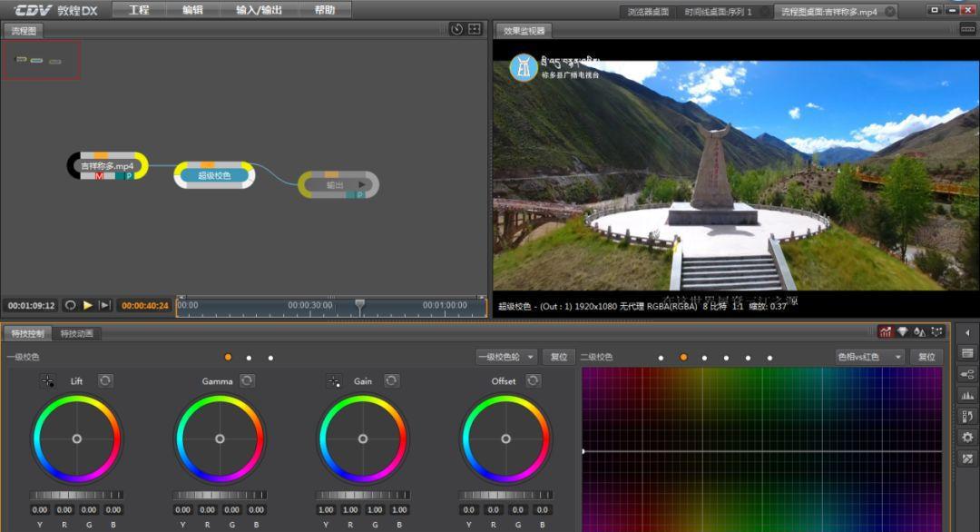This screenshot has width=980, height=532.
Task: Toggle loop playback icon
Action: pos(71,305)
